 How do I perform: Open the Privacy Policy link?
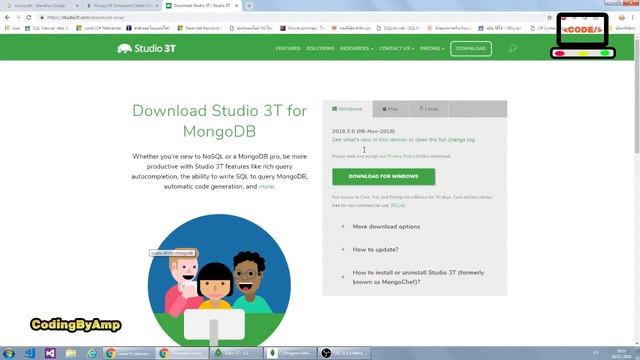(x=402, y=156)
